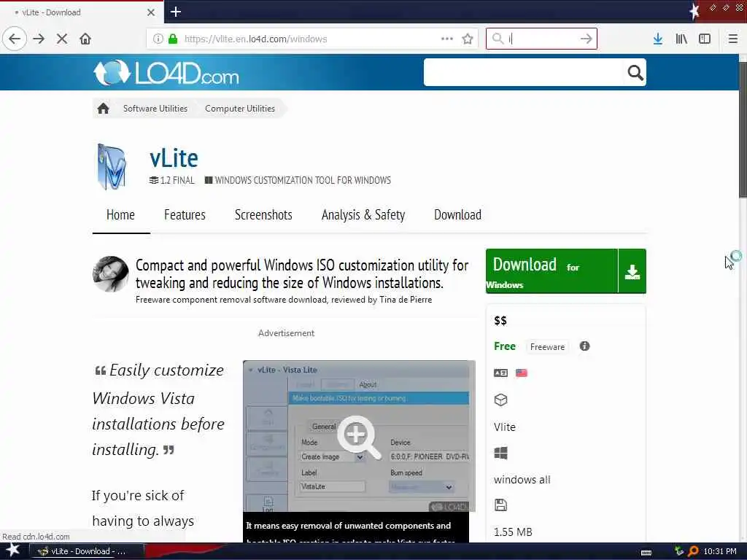
Task: Click 'WINDOWS CUSTOMIZATION TOOL FOR WINDOWS' label
Action: [x=298, y=180]
